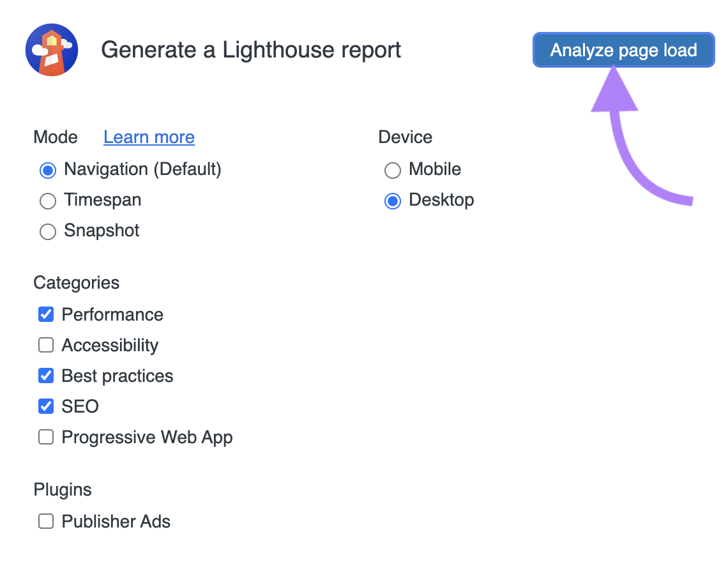728x562 pixels.
Task: Open the Learn more link
Action: pos(149,137)
